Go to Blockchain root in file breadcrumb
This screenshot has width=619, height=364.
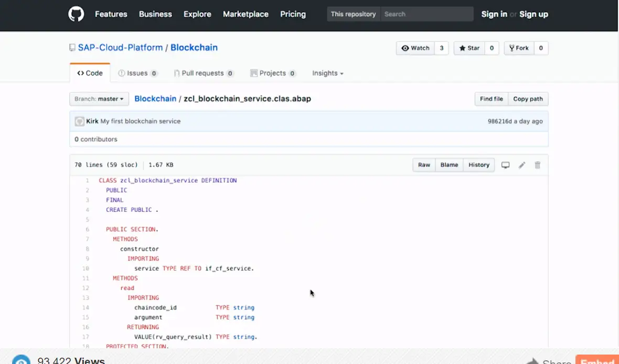[x=156, y=99]
